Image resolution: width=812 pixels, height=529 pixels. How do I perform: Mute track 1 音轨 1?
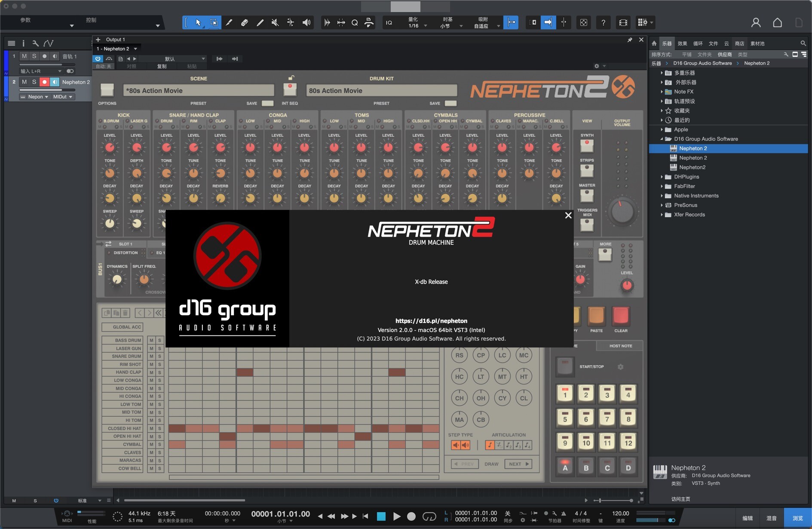point(24,56)
